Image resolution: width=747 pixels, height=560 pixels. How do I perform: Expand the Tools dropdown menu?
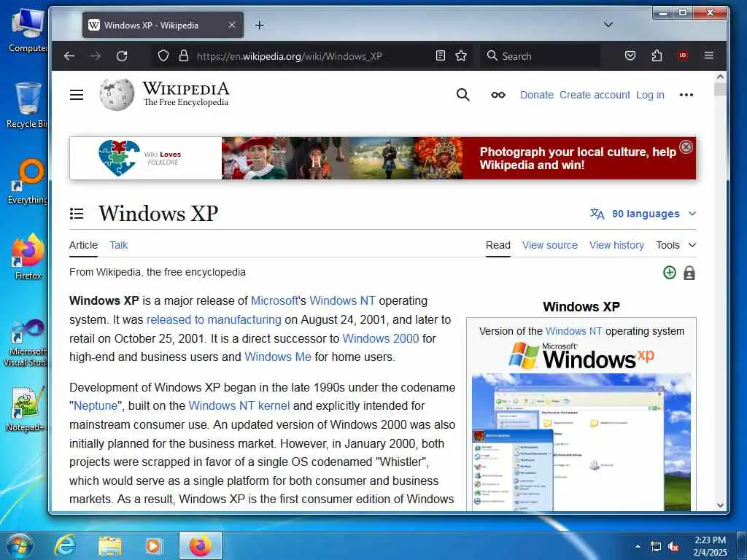(676, 245)
